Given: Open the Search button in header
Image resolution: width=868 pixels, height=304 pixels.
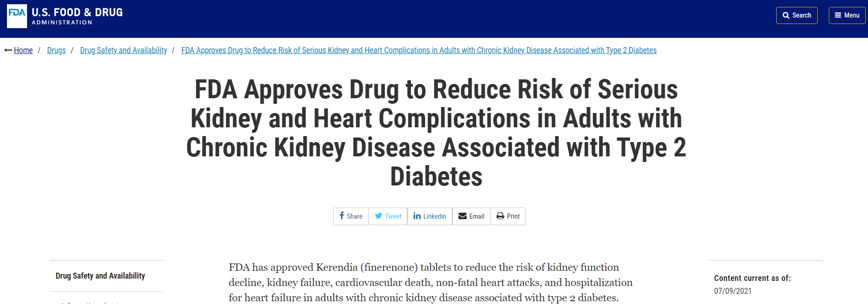Looking at the screenshot, I should tap(796, 15).
